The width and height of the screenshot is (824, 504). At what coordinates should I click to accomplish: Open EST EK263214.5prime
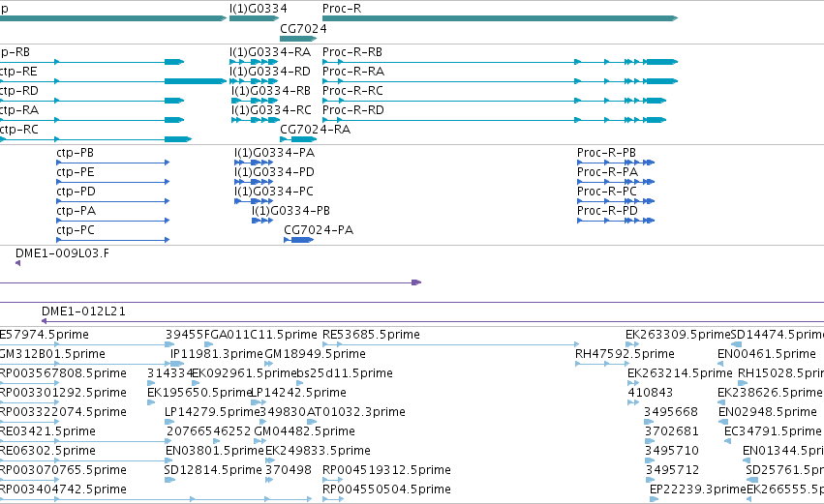point(680,373)
